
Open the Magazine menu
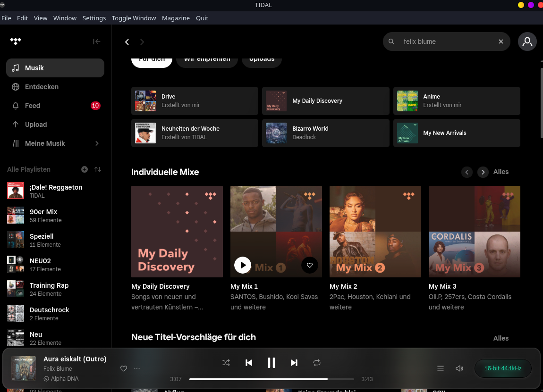point(176,18)
